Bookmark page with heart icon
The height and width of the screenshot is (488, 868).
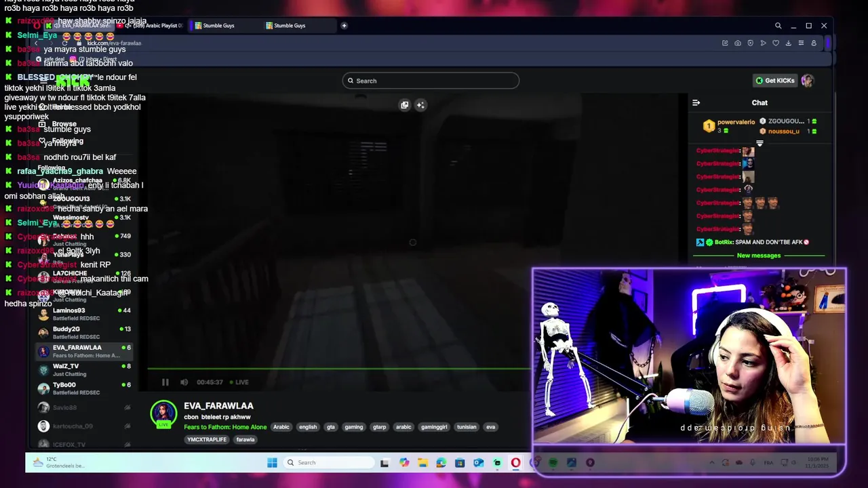coord(776,43)
